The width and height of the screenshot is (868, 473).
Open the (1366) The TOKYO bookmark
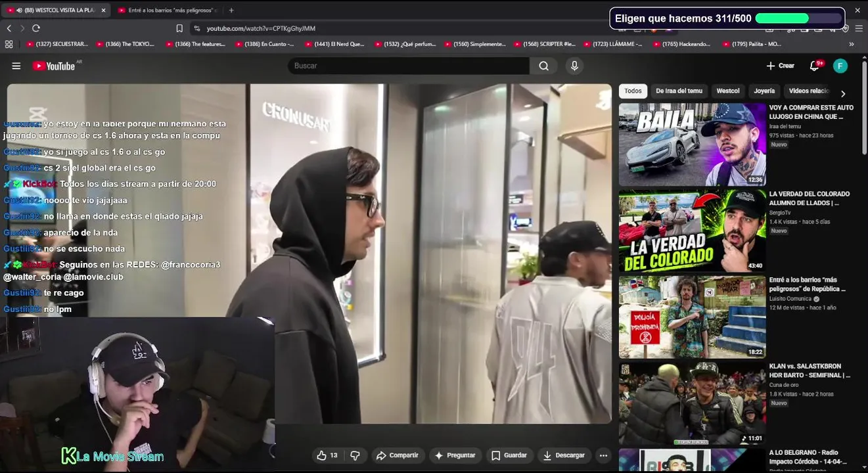(x=126, y=44)
